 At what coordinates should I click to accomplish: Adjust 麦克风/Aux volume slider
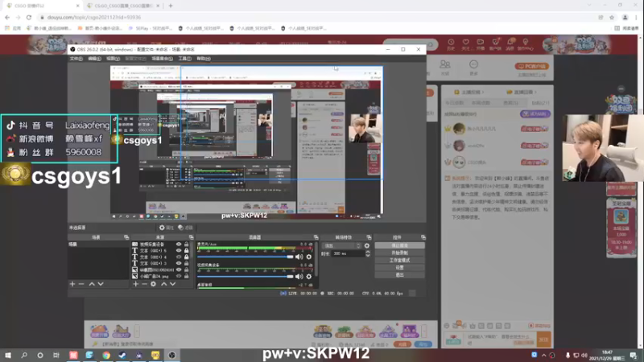click(246, 257)
